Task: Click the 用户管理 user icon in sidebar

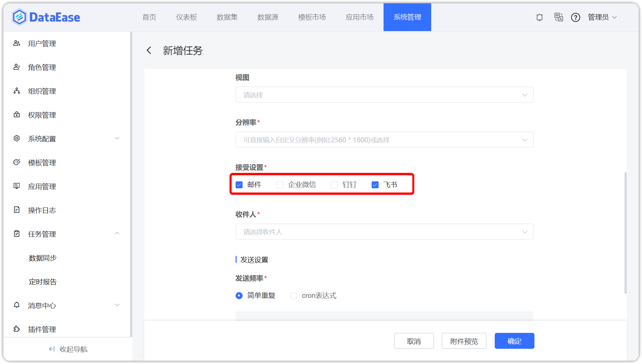Action: coord(17,43)
